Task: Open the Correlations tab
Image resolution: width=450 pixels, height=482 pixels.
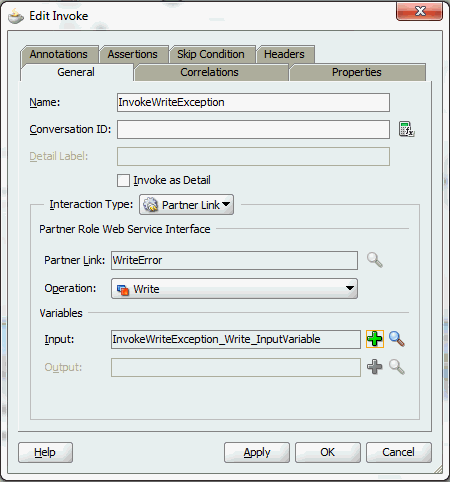Action: [x=210, y=72]
